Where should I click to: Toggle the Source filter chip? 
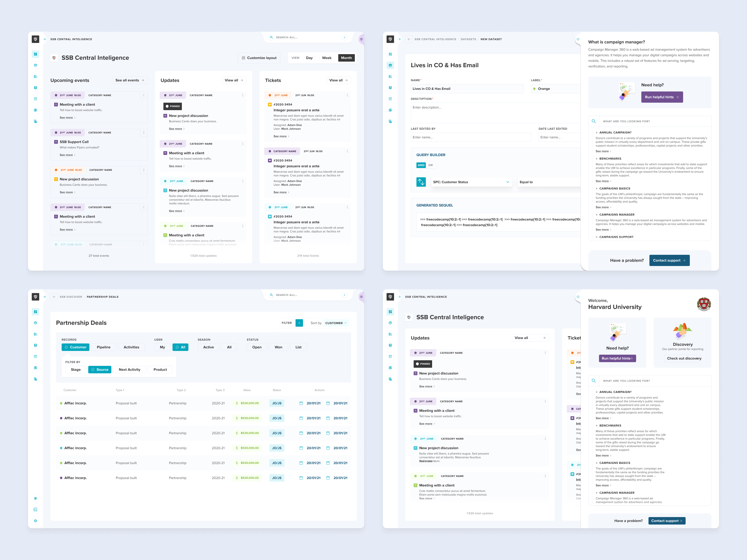click(100, 370)
